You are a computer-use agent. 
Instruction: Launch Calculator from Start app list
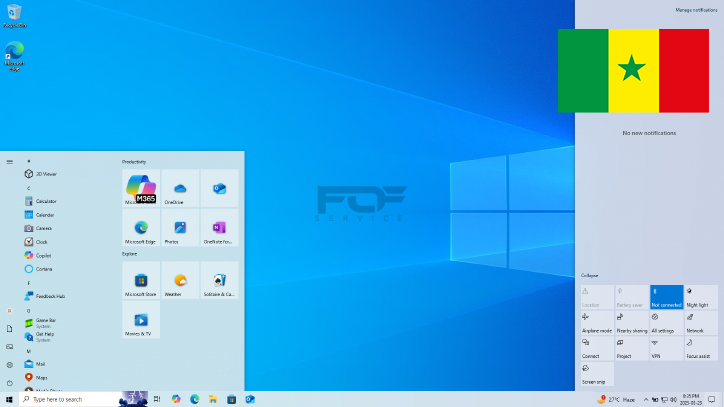[46, 201]
